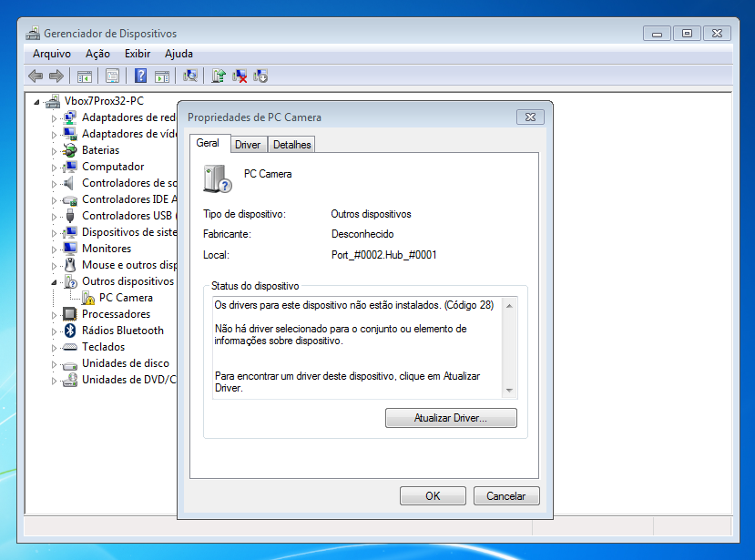
Task: Toggle the action pane toolbar icon
Action: coord(162,76)
